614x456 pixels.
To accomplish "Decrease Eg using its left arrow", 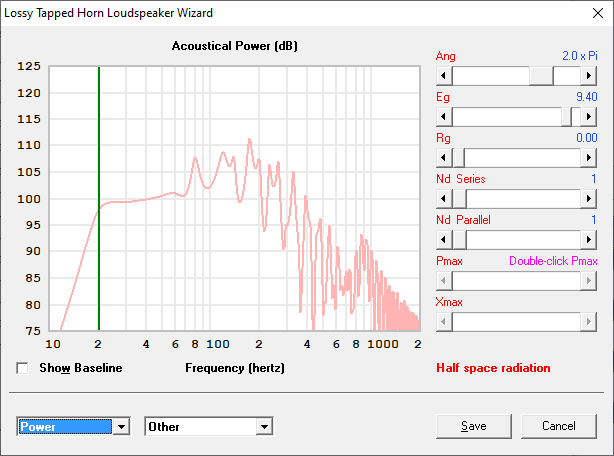I will click(444, 117).
